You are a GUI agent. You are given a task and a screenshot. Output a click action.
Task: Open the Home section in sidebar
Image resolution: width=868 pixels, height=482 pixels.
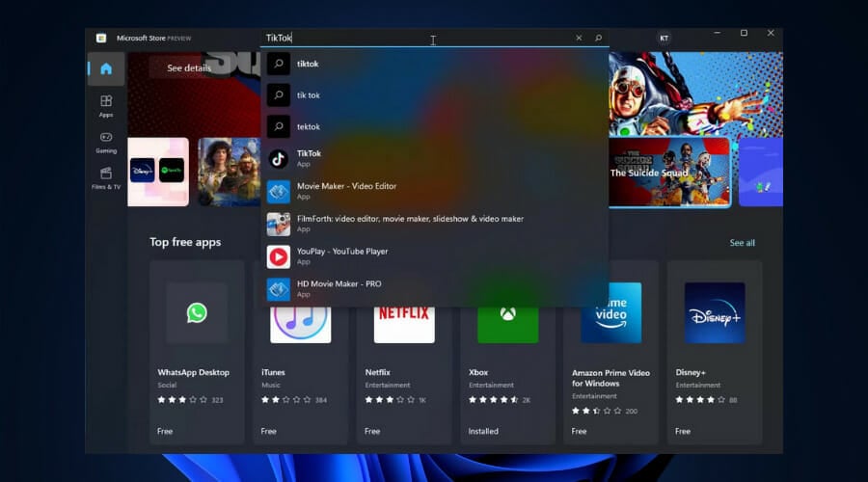click(106, 68)
